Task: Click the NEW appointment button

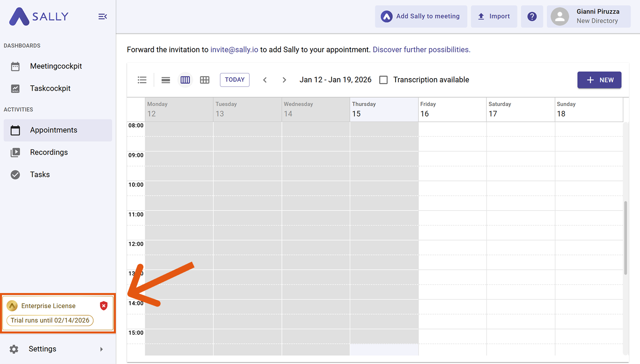Action: (599, 80)
